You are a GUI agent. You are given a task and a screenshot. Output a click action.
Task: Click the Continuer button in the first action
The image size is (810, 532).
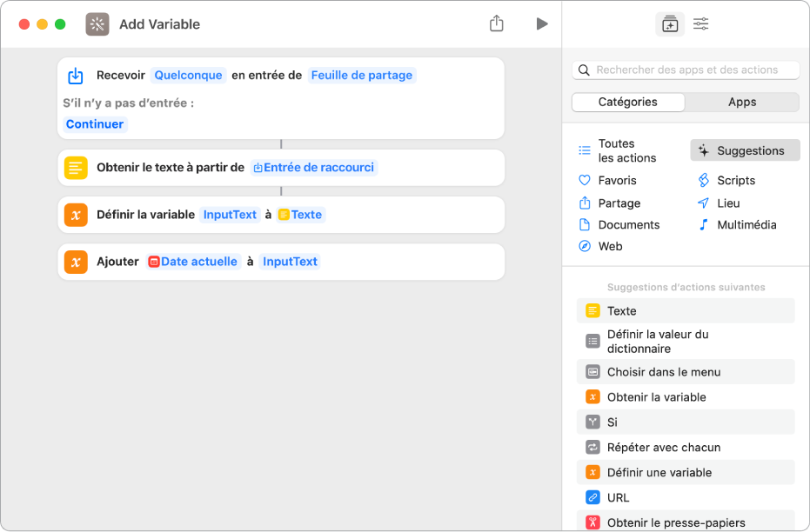(94, 123)
